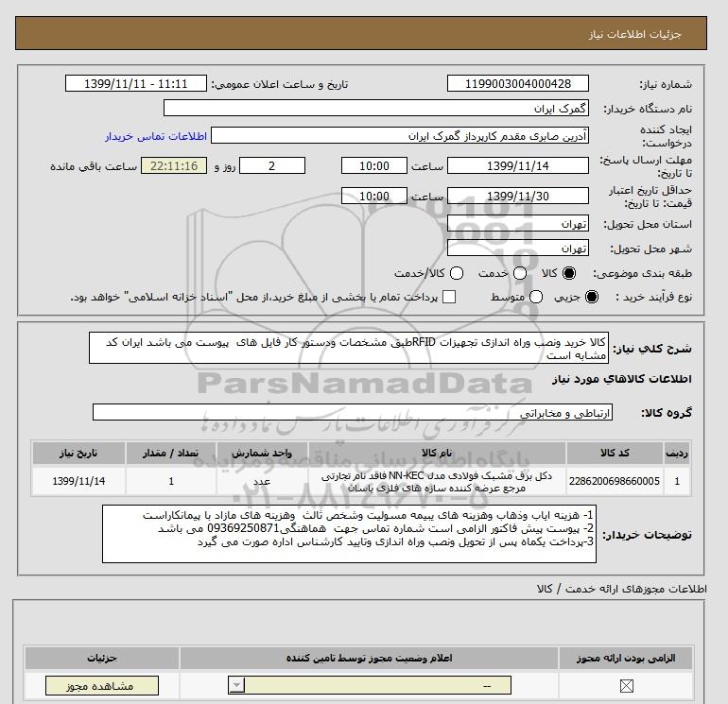
Task: Click the buyer organization field گمرک ایران
Action: [x=376, y=108]
